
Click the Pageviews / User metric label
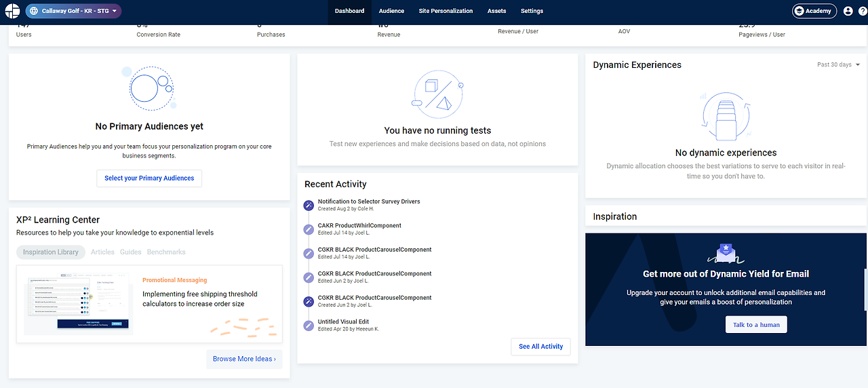coord(762,35)
